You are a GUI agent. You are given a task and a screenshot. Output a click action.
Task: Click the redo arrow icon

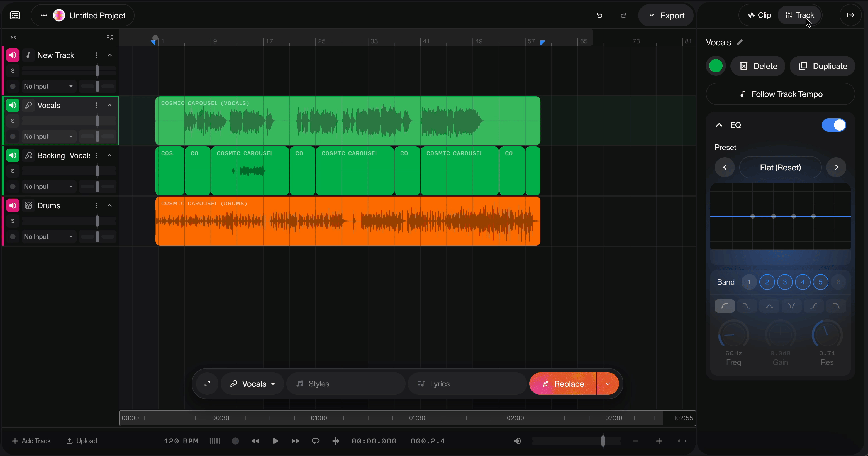point(623,16)
